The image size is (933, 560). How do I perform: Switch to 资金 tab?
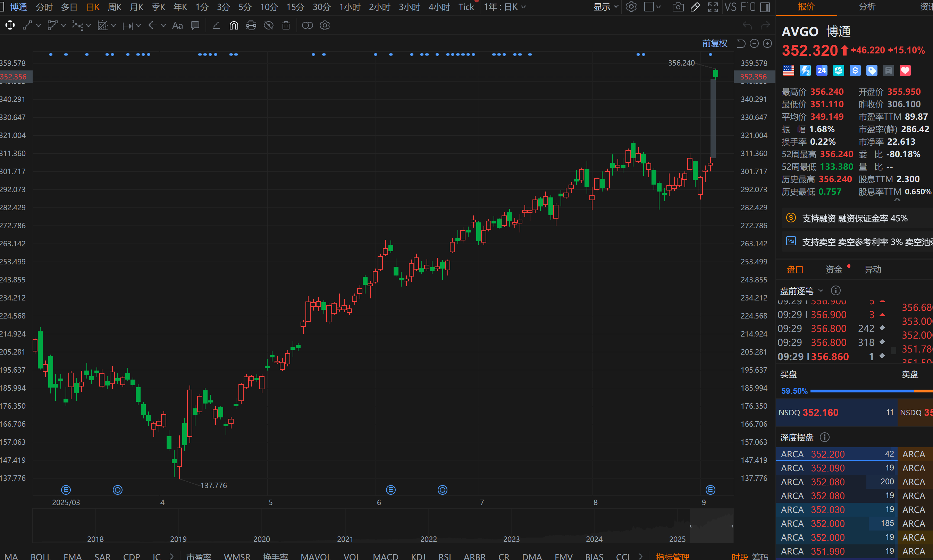834,270
